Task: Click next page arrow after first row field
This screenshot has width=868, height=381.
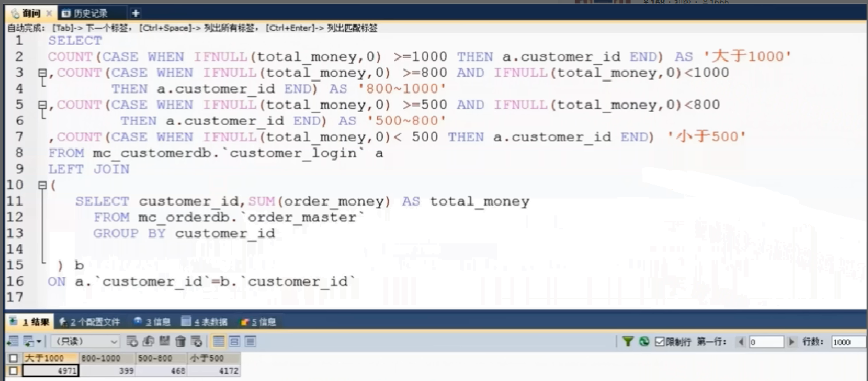Action: click(x=792, y=342)
